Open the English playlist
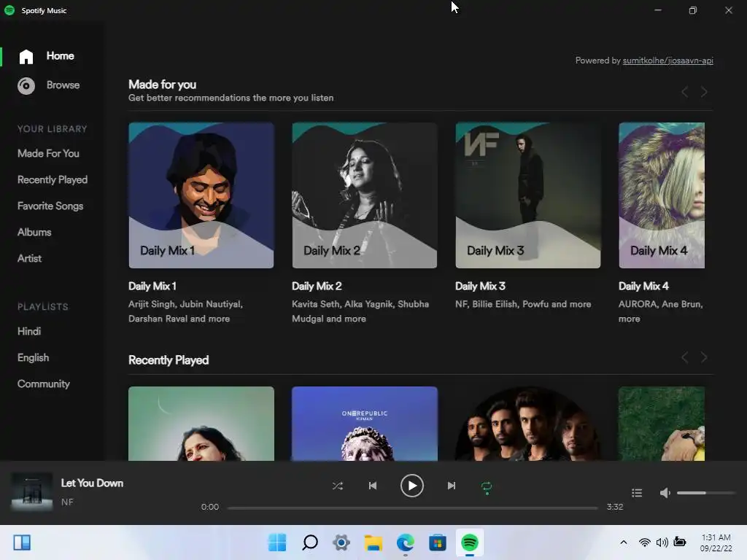 (x=33, y=357)
